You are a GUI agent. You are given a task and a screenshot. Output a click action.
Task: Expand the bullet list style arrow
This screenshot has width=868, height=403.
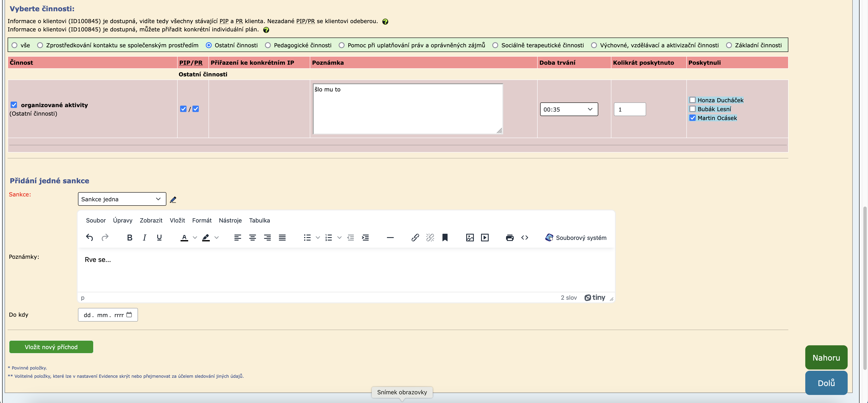(x=318, y=238)
